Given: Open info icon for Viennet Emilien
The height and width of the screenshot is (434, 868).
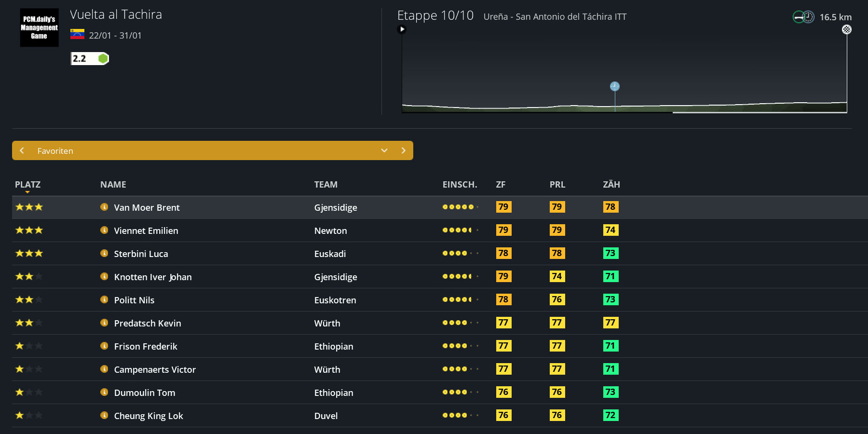Looking at the screenshot, I should (104, 230).
